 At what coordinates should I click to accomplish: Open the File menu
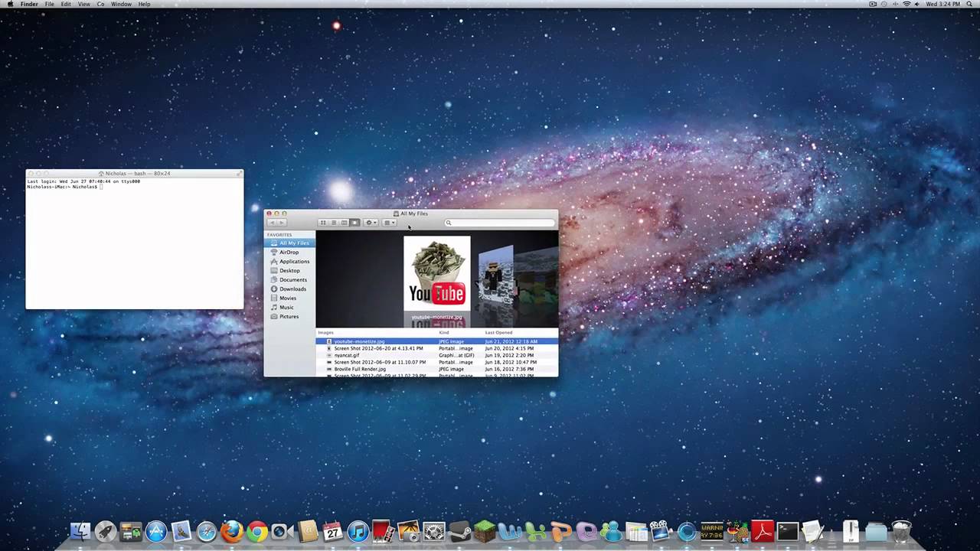(x=49, y=4)
